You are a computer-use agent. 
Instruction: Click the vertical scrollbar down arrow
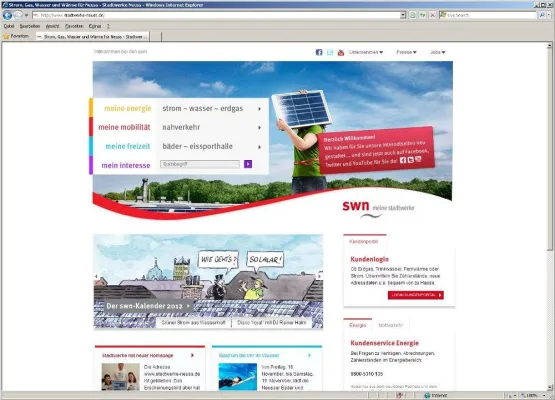[x=550, y=388]
